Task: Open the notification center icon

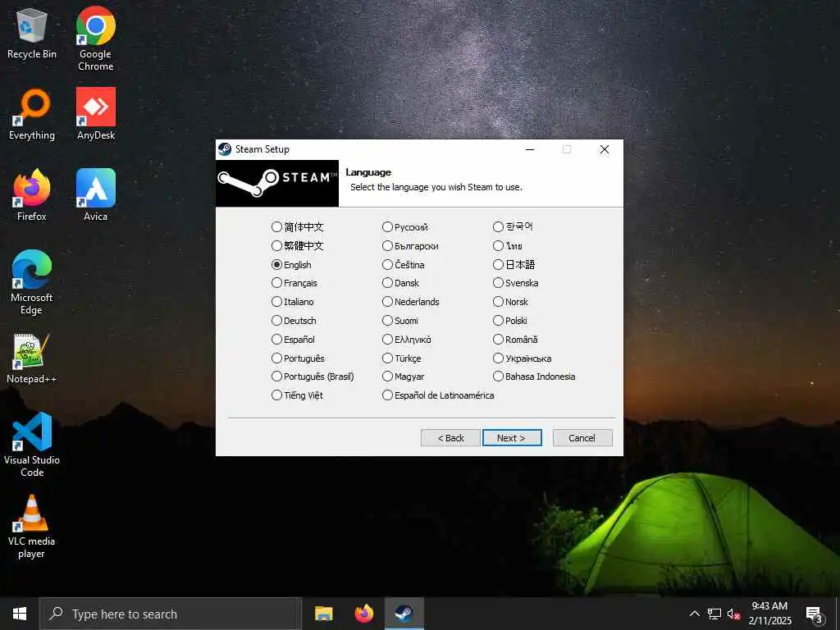Action: click(815, 614)
